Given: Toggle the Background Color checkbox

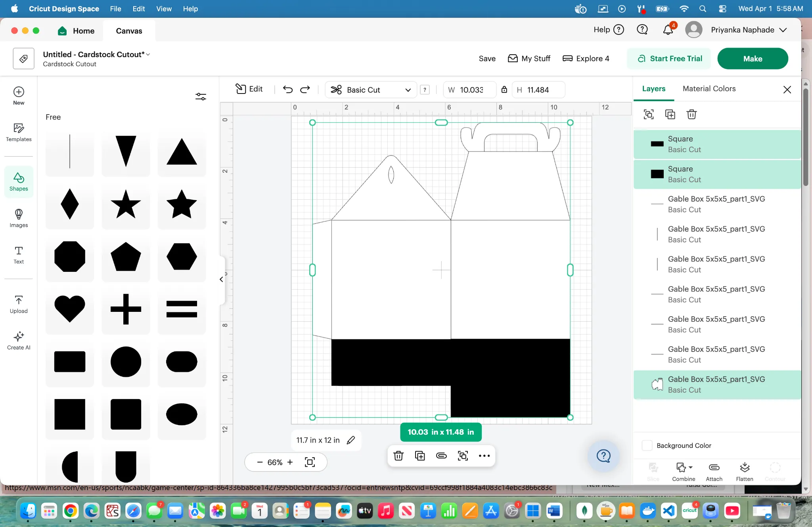Looking at the screenshot, I should [647, 445].
